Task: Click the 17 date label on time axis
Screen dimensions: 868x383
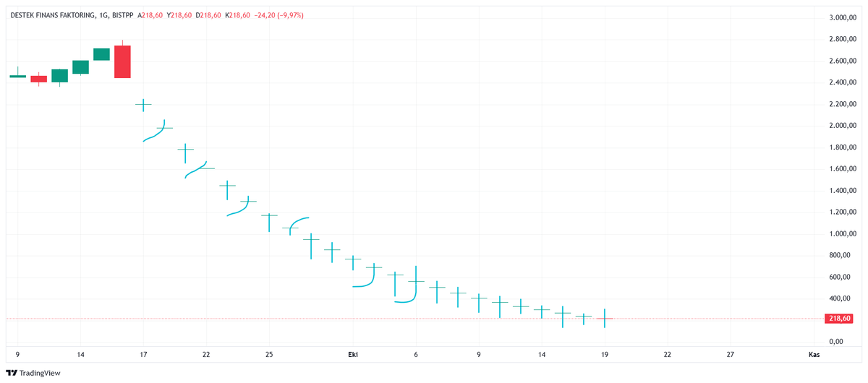Action: 143,354
